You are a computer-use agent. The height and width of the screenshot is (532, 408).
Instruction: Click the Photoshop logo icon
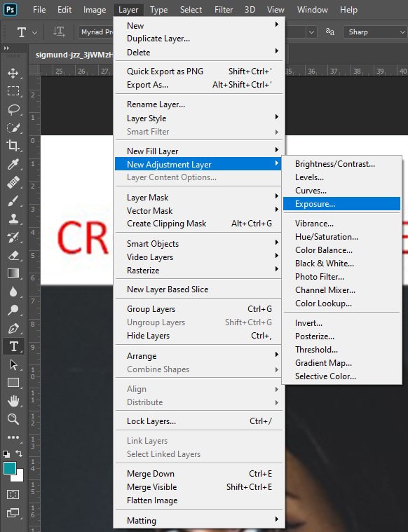(11, 10)
